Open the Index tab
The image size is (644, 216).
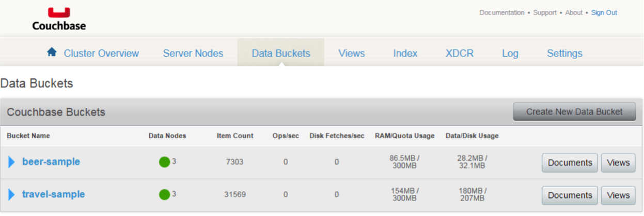pyautogui.click(x=405, y=53)
